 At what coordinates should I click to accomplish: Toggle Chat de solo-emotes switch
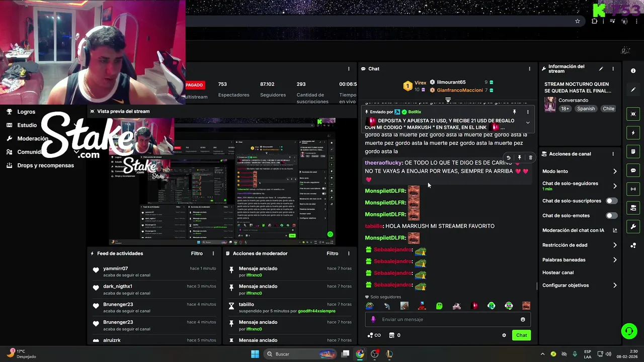611,216
